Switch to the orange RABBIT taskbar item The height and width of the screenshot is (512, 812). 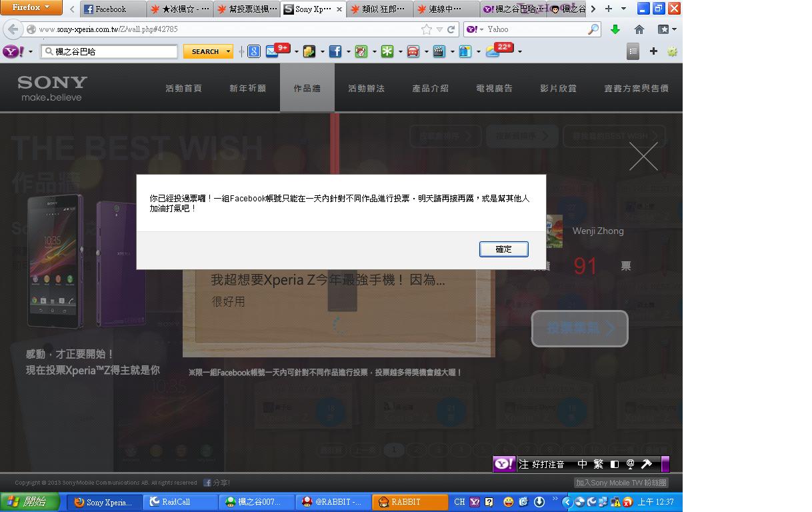(409, 502)
